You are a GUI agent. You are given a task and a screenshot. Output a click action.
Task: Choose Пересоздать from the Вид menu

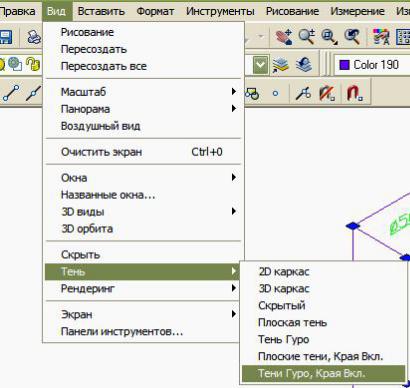coord(143,49)
